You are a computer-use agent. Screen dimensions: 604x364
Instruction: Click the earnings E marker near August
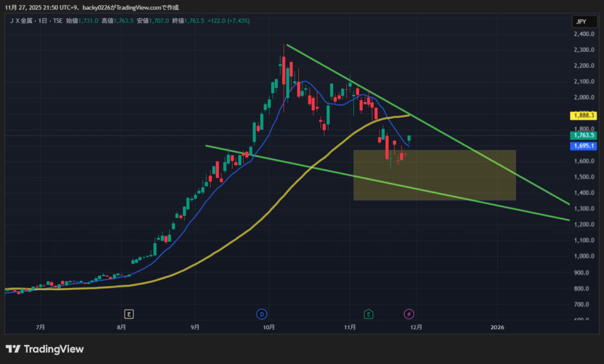click(129, 313)
